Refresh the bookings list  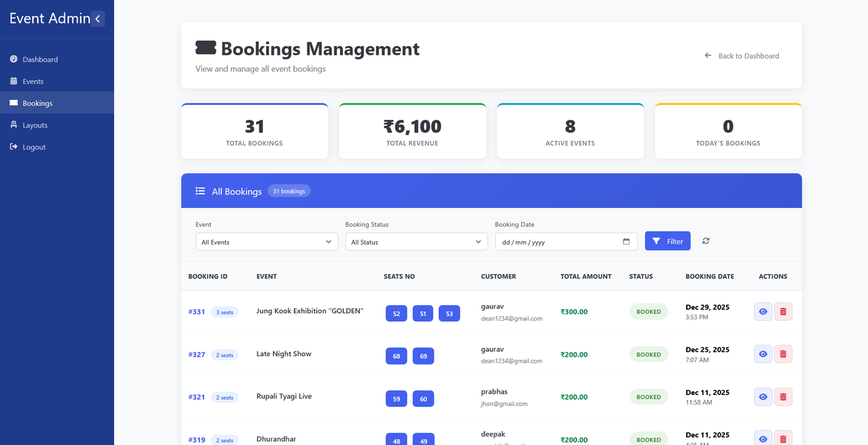tap(705, 241)
